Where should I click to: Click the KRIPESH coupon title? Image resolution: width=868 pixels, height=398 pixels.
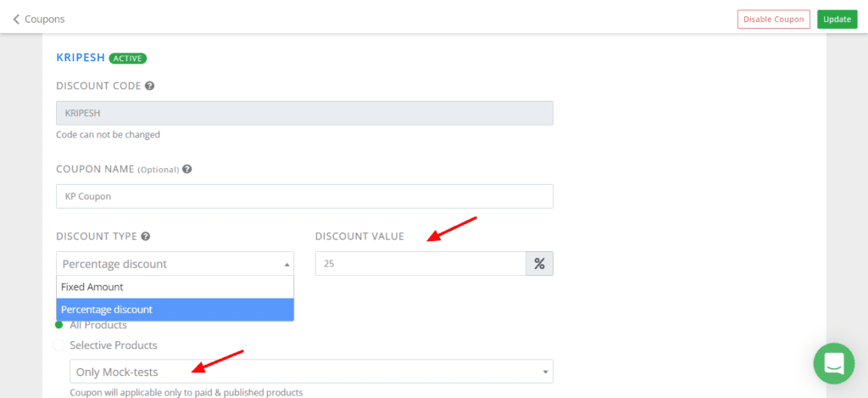(x=81, y=59)
